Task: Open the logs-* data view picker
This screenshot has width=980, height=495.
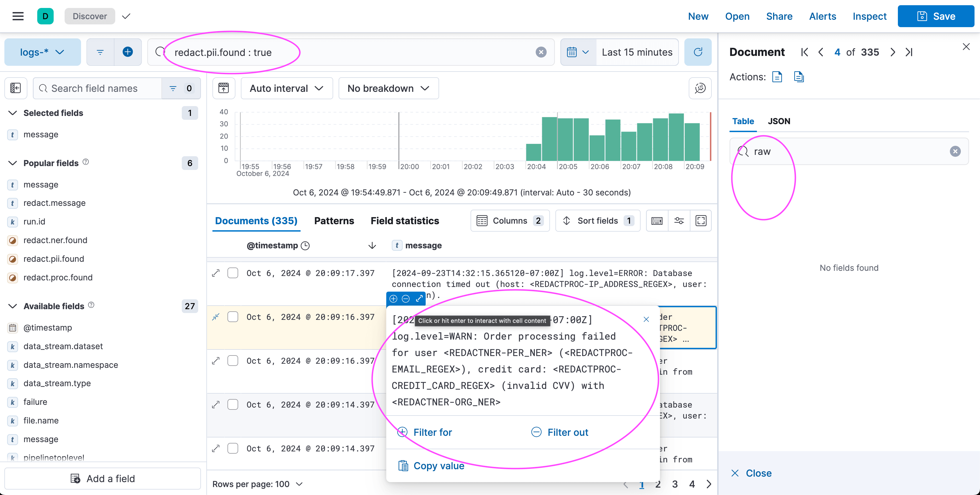Action: [42, 52]
